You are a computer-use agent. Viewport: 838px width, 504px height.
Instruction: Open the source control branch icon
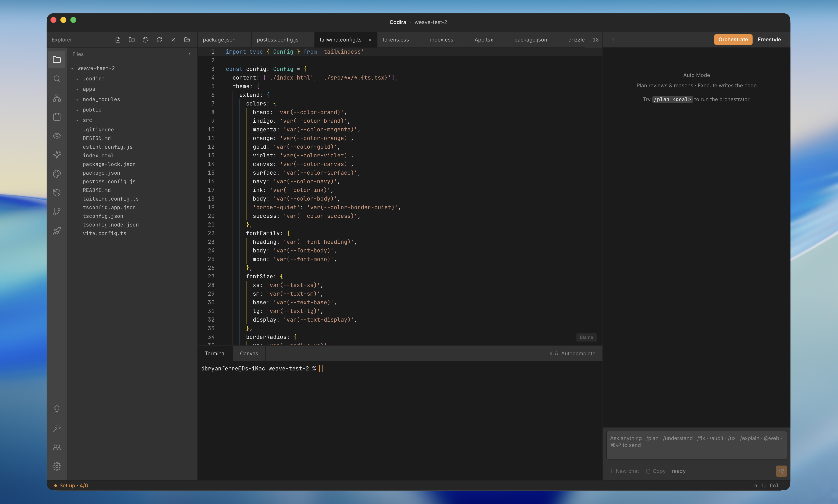click(x=57, y=212)
